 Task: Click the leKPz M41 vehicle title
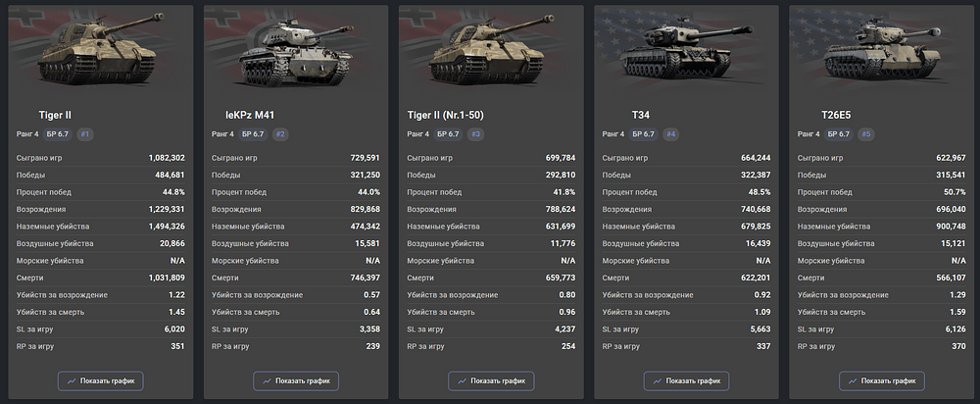coord(250,115)
